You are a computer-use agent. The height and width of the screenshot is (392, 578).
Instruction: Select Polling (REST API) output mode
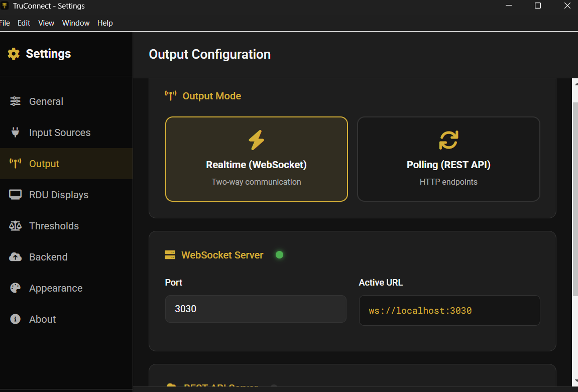[x=448, y=159]
